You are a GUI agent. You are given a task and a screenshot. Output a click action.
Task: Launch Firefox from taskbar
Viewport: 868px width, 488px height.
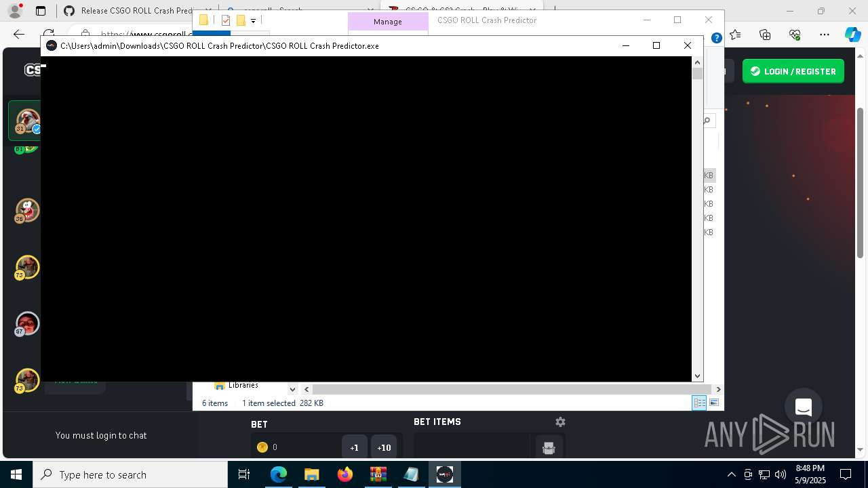(x=344, y=474)
